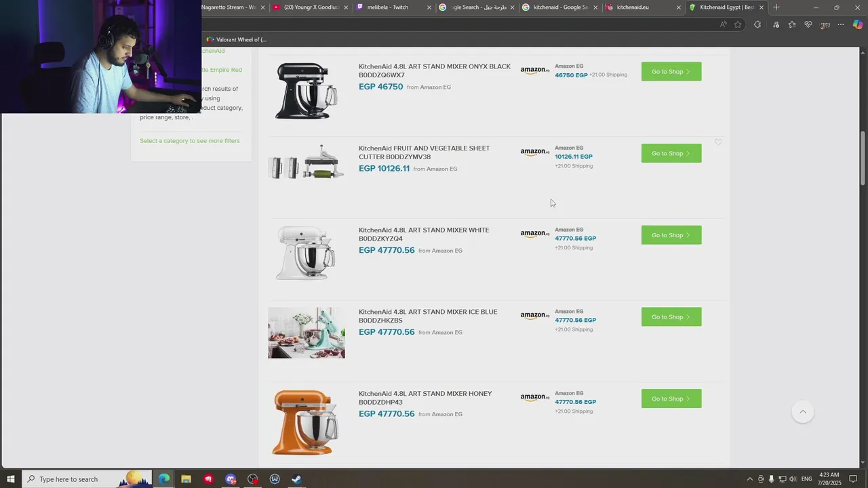Go to Shop for Fruit and Vegetable Sheet Cutter

point(671,153)
